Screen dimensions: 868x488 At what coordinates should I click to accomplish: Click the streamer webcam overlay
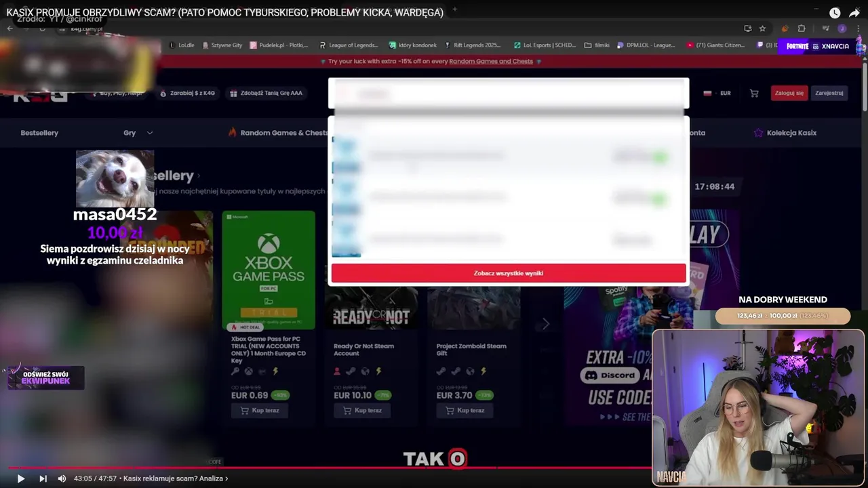758,407
